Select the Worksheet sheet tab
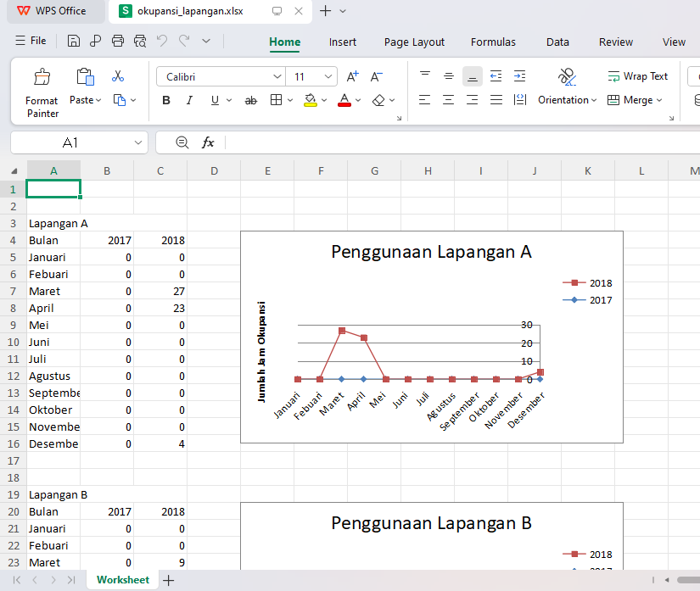Image resolution: width=700 pixels, height=591 pixels. pos(123,579)
